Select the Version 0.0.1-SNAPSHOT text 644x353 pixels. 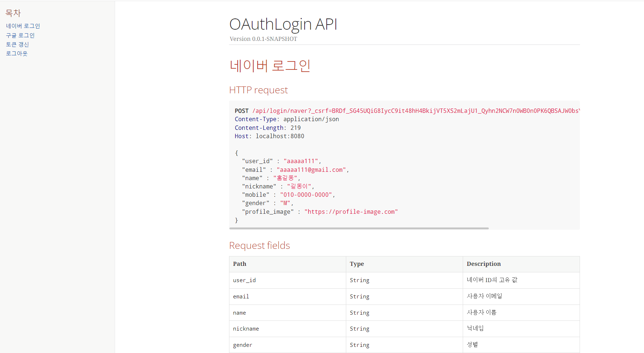(x=263, y=39)
